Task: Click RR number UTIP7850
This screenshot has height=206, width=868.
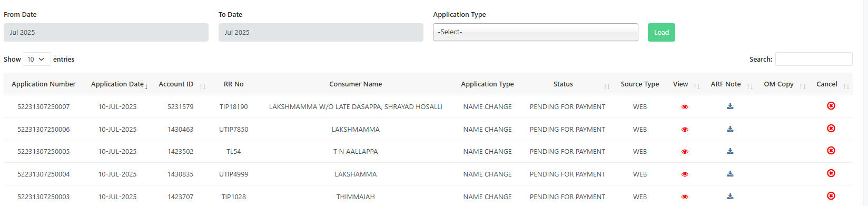Action: pyautogui.click(x=234, y=130)
